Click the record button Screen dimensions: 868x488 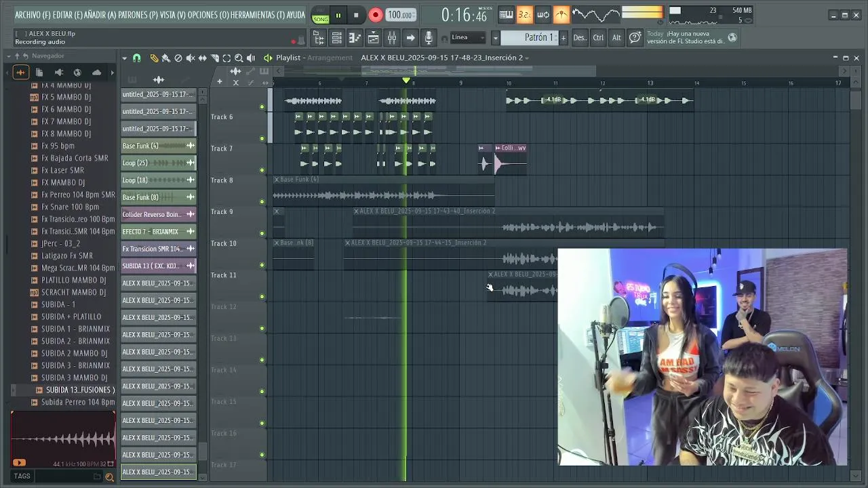click(x=375, y=15)
